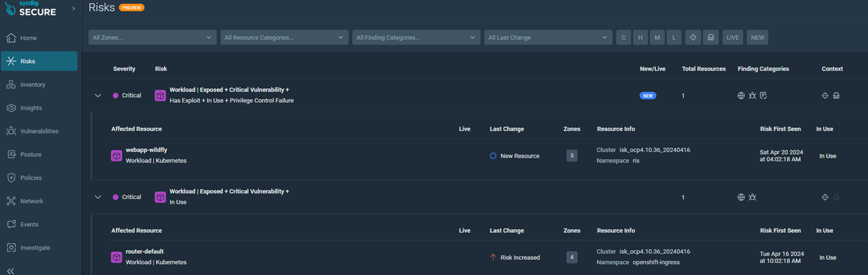Open the All Resource Categories dropdown
Viewport: 868px width, 275px height.
(x=284, y=37)
